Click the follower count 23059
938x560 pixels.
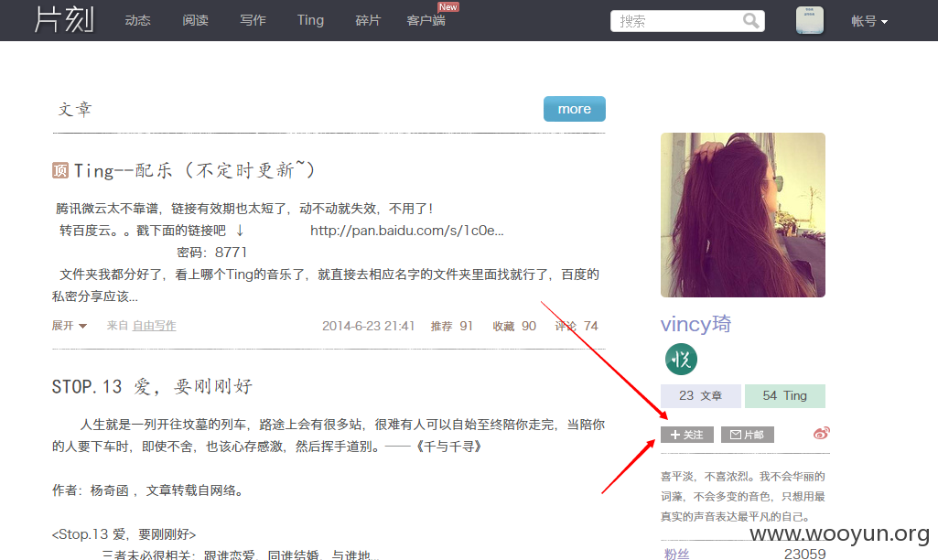(x=804, y=554)
